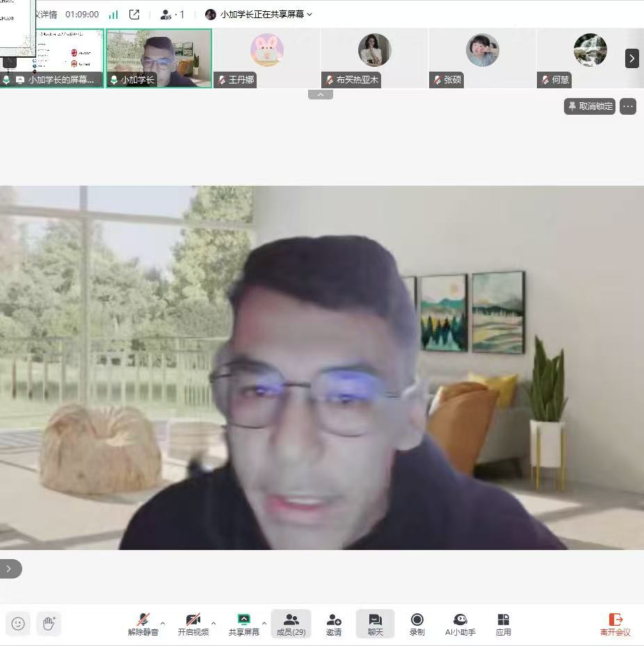Start recording with the 录制 icon
The image size is (644, 646).
click(417, 624)
